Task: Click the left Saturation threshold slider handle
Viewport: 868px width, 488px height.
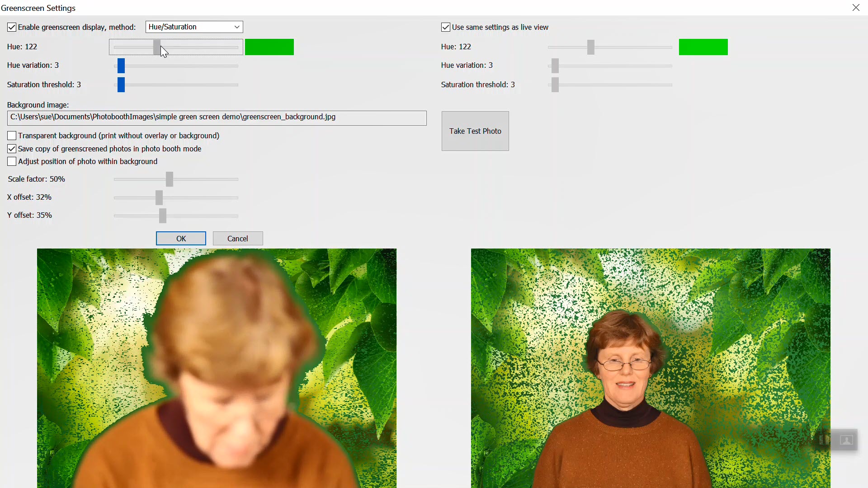Action: (x=121, y=84)
